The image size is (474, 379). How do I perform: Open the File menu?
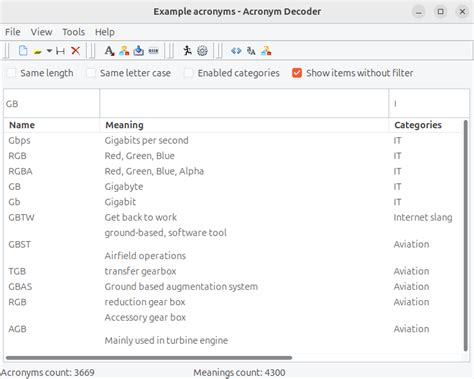click(13, 32)
